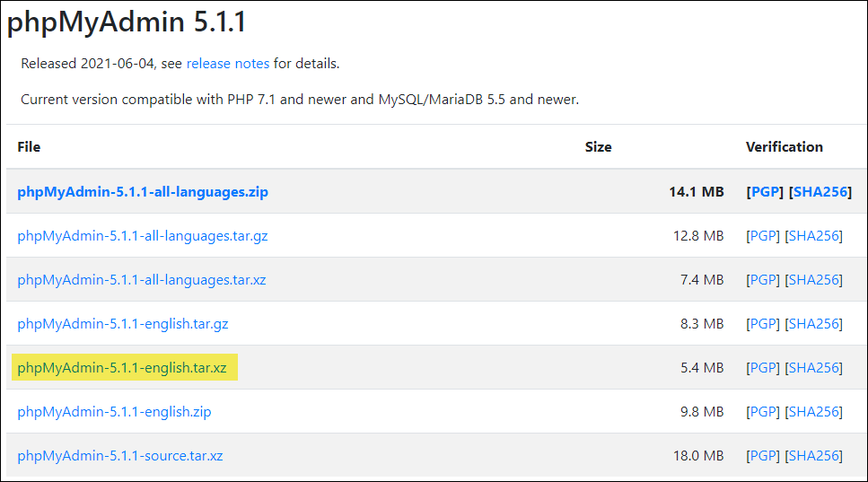Open SHA256 checksum for all-languages.tar.xz
Image resolution: width=868 pixels, height=482 pixels.
coord(814,280)
